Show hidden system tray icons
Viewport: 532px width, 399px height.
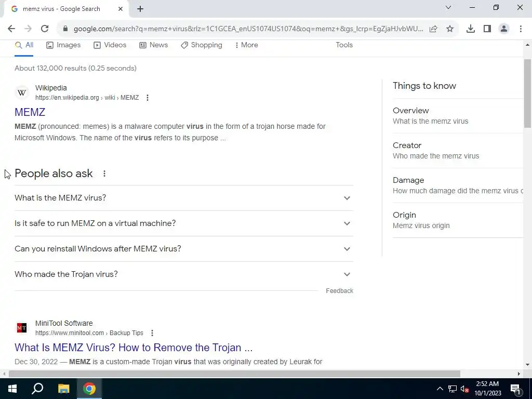440,389
